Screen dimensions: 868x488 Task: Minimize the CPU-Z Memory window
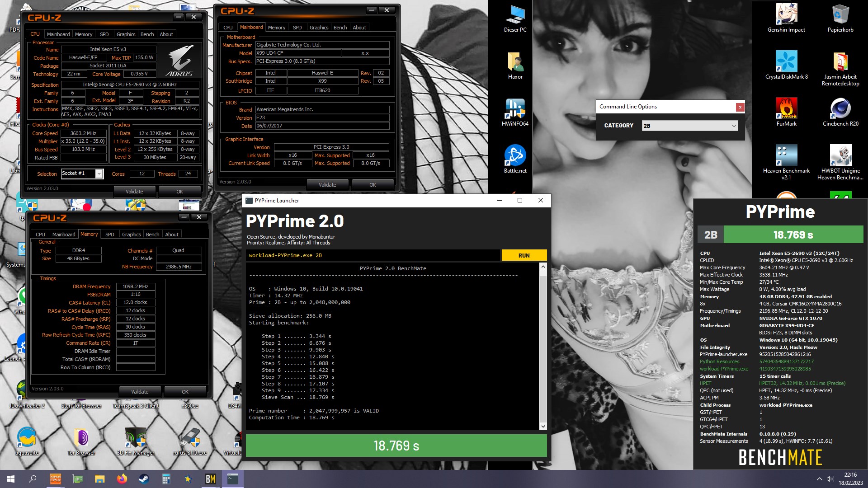click(184, 217)
